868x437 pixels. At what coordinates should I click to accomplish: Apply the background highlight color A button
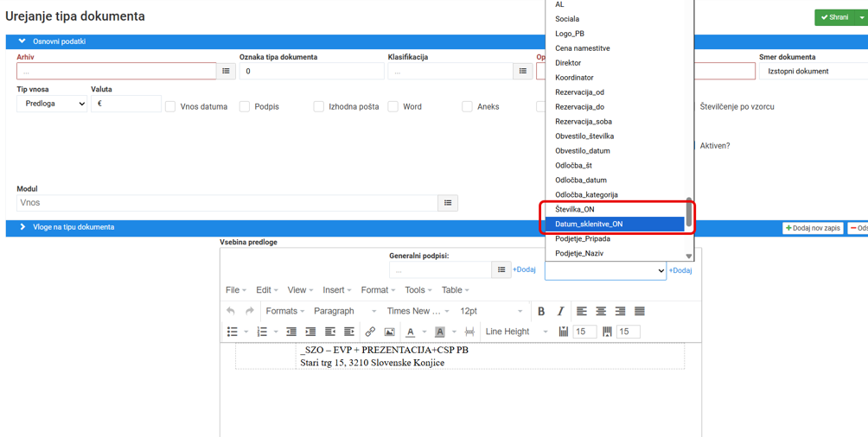[x=440, y=332]
